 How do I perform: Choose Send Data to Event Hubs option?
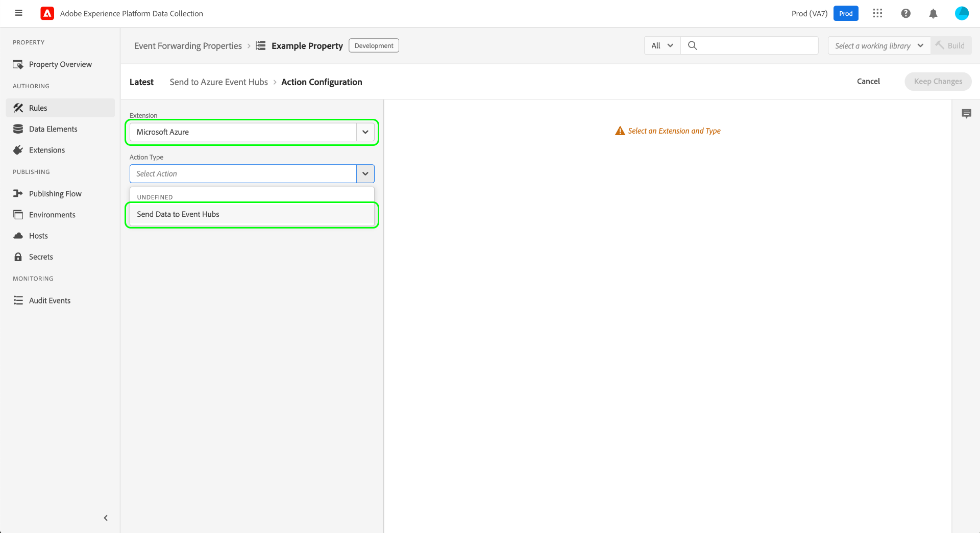pos(252,214)
